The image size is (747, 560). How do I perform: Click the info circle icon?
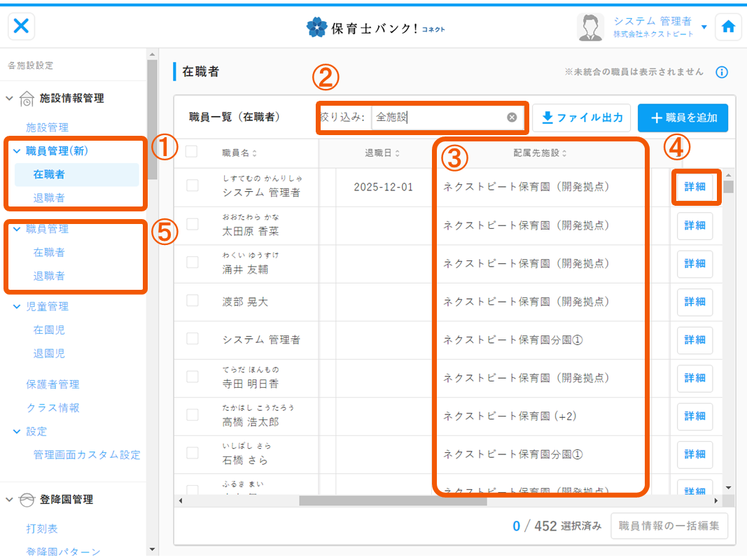point(722,72)
